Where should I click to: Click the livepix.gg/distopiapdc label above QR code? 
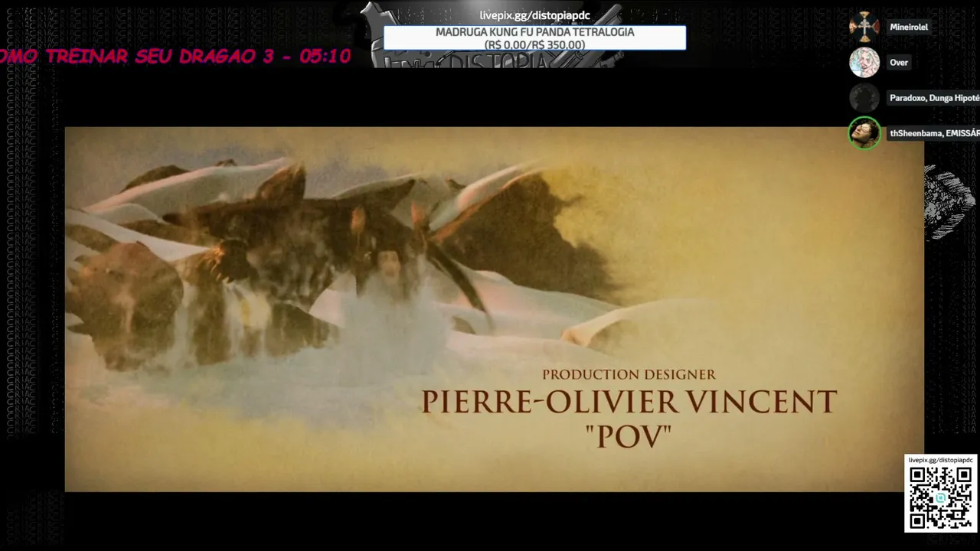[x=940, y=460]
